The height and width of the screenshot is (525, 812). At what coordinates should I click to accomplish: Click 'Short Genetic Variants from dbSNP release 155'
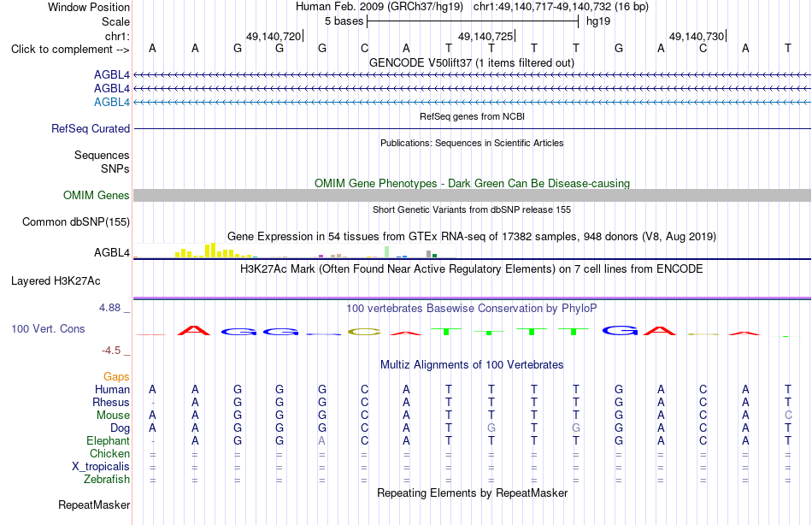pyautogui.click(x=472, y=209)
